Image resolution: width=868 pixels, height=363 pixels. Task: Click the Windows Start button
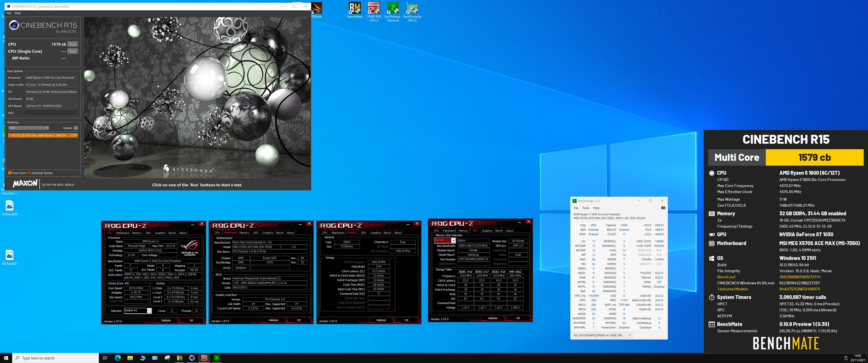point(6,358)
